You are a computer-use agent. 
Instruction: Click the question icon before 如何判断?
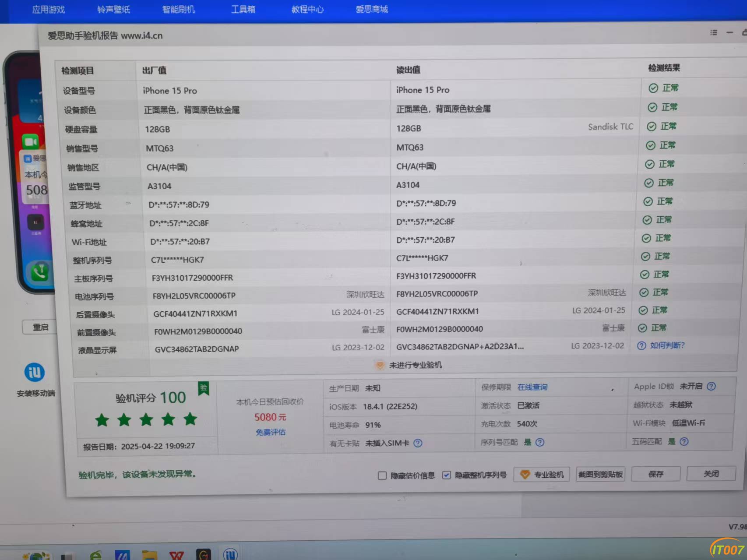pos(641,346)
